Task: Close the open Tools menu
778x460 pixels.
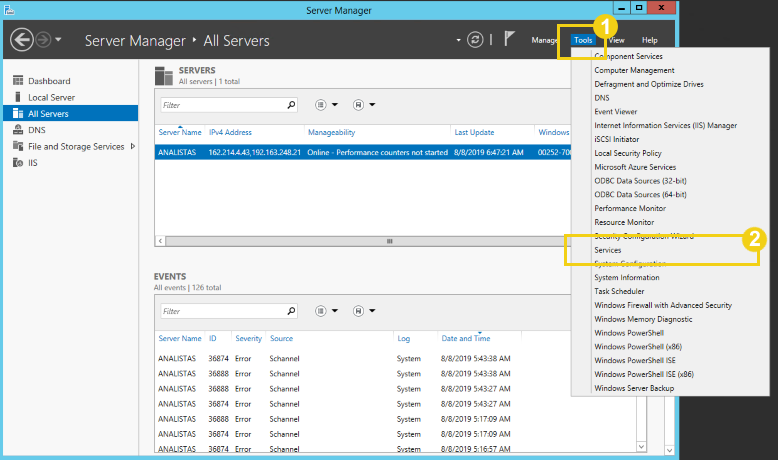Action: (x=583, y=40)
